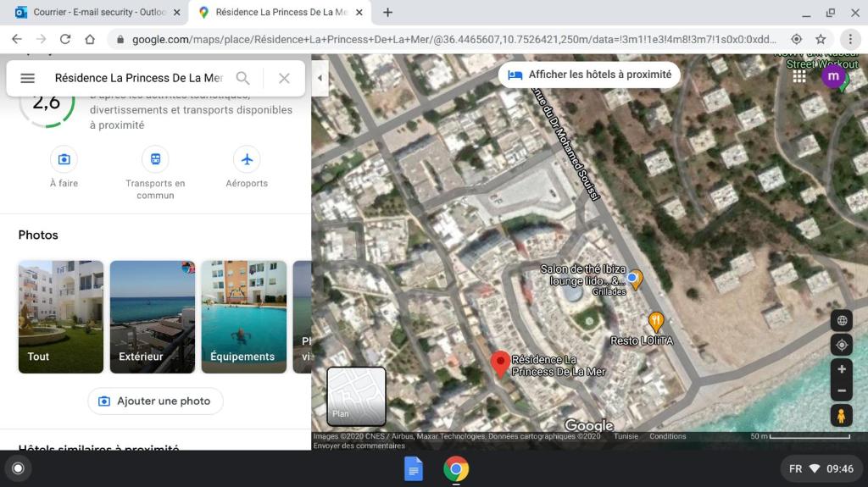Viewport: 868px width, 487px height.
Task: Zoom in with the plus button
Action: [x=842, y=369]
